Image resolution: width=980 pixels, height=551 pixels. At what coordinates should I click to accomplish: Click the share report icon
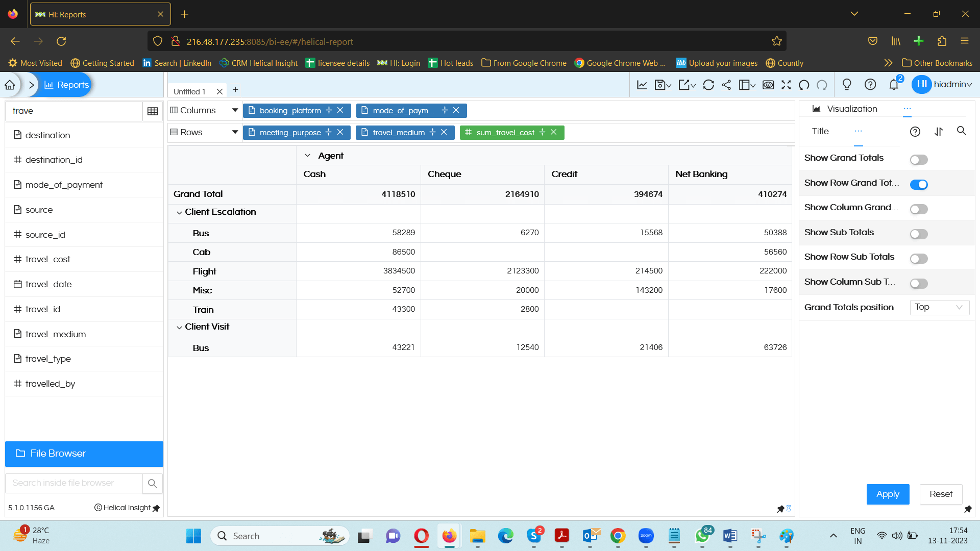point(726,85)
